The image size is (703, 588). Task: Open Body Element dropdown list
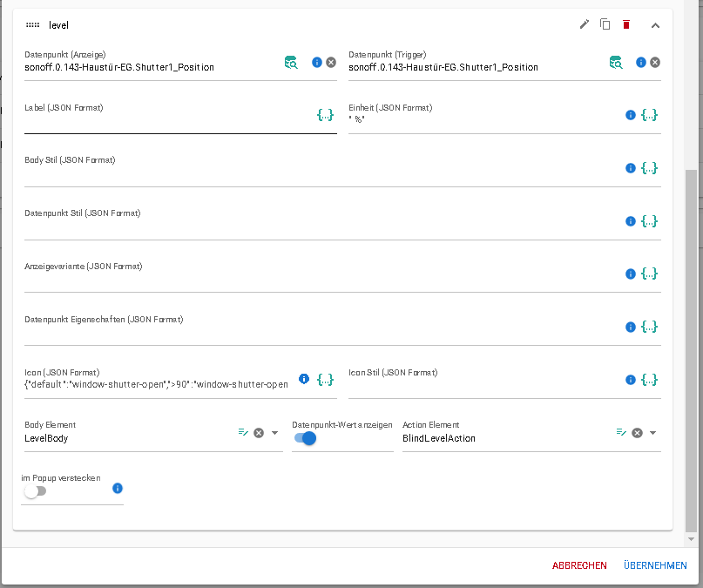tap(274, 433)
